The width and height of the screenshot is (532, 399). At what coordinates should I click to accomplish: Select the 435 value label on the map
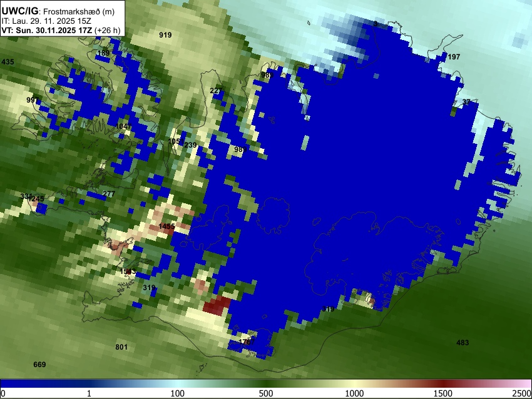pos(8,62)
